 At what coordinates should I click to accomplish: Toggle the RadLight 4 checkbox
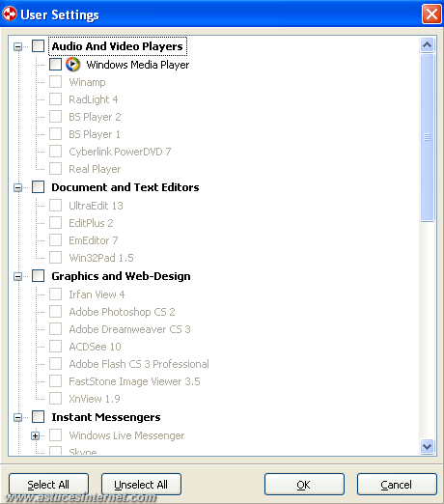click(55, 99)
